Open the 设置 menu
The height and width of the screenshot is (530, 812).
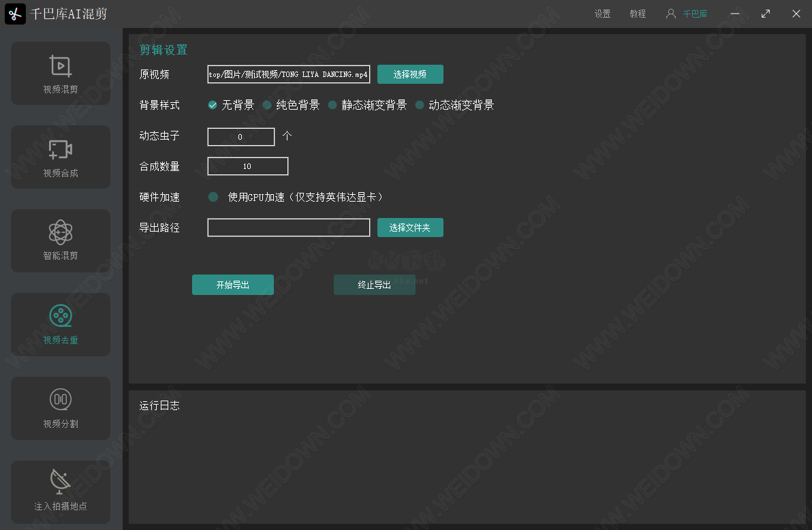(602, 13)
